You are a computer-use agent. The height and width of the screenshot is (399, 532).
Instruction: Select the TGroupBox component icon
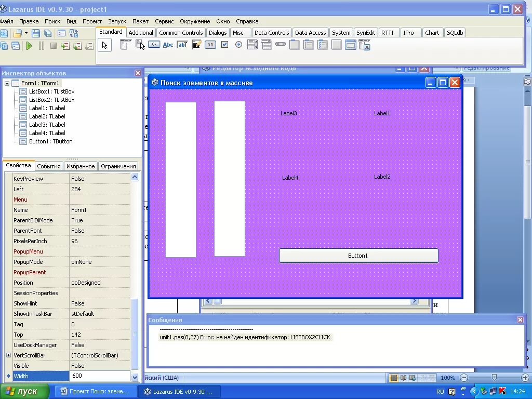pos(294,45)
